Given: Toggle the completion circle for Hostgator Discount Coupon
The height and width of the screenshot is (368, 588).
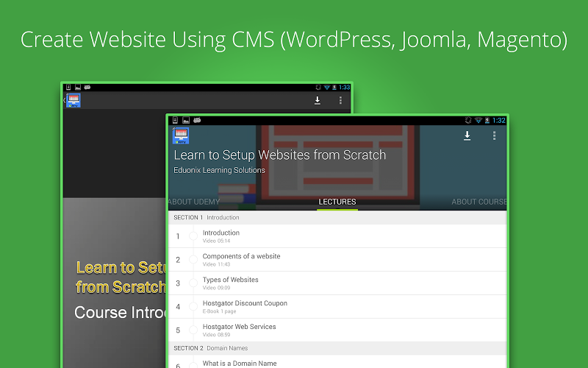Looking at the screenshot, I should pos(193,307).
